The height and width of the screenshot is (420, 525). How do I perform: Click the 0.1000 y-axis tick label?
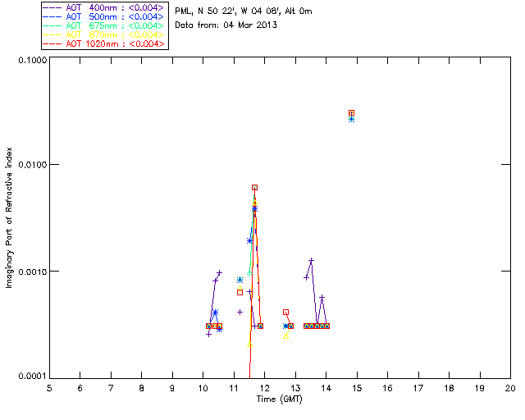point(32,60)
